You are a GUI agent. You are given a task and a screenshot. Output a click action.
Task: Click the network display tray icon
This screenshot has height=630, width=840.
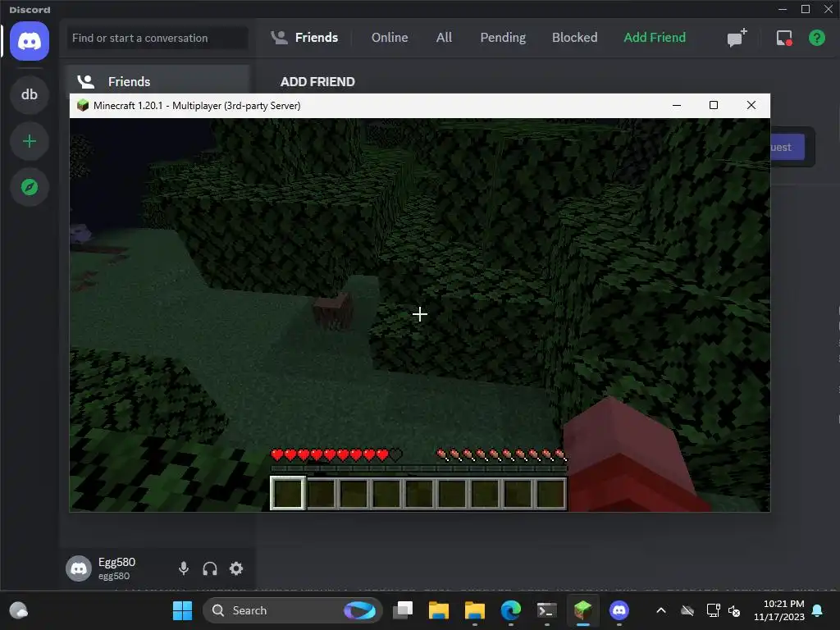click(713, 610)
